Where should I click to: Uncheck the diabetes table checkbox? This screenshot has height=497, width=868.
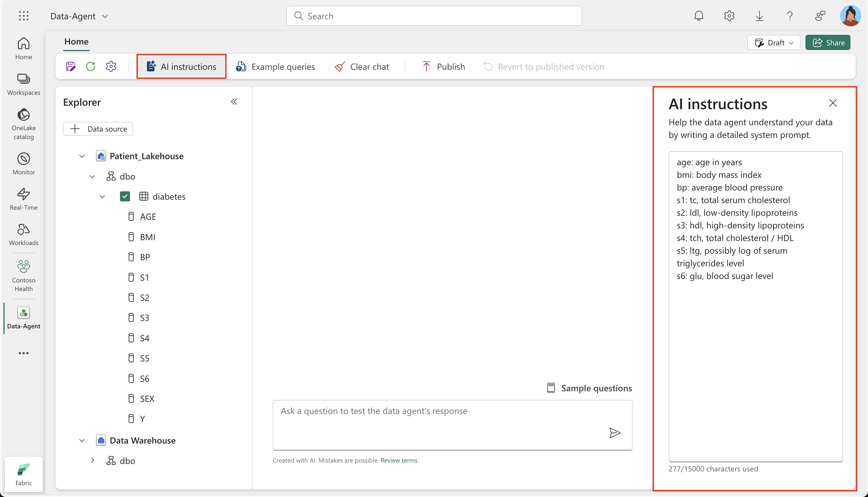(125, 196)
